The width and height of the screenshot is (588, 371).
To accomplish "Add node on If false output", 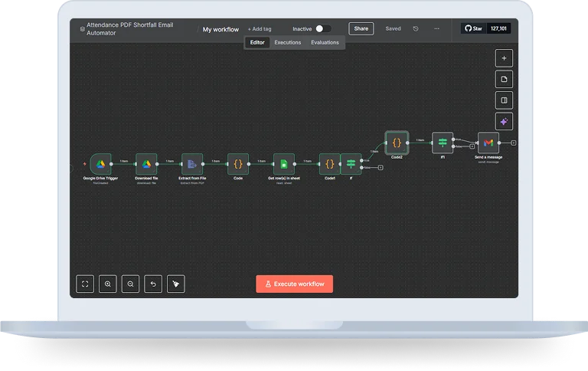I will point(381,167).
